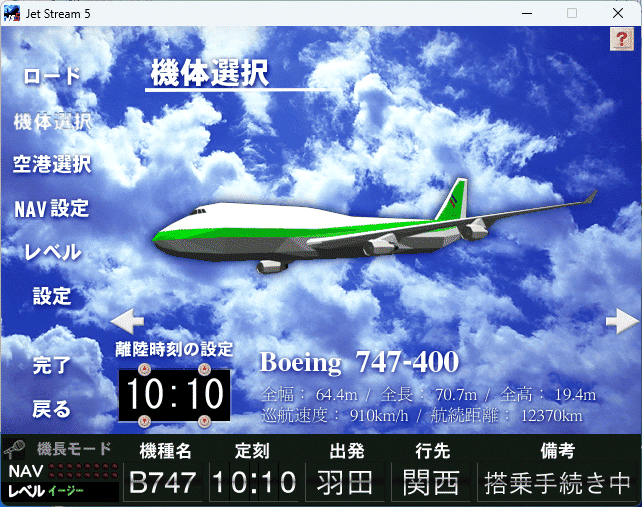Open NAV設定 menu item

(52, 208)
